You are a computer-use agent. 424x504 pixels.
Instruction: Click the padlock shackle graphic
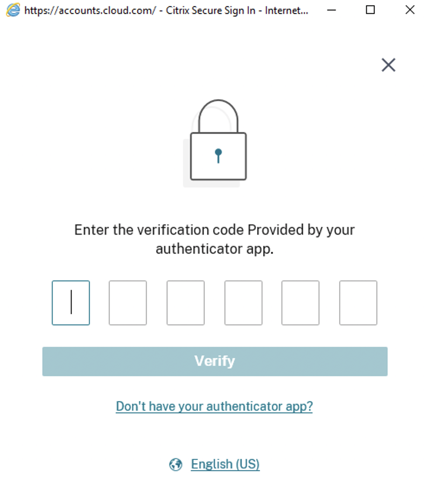click(x=218, y=116)
